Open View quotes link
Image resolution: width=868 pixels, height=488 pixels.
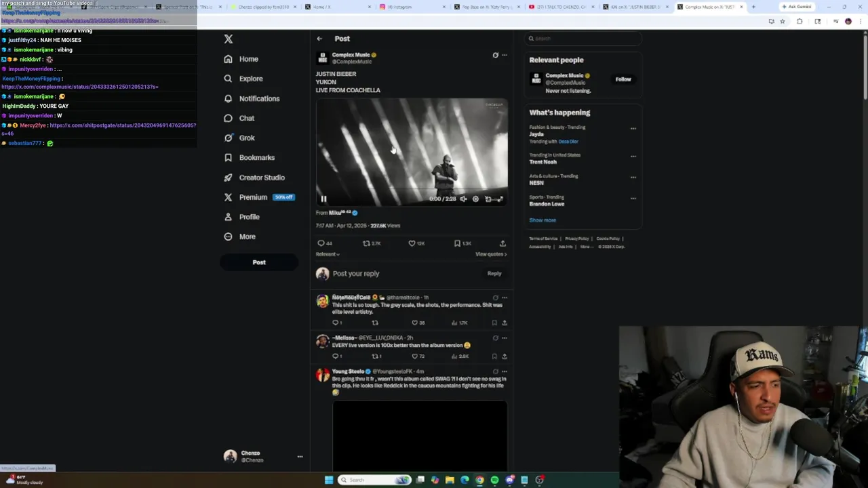point(491,254)
